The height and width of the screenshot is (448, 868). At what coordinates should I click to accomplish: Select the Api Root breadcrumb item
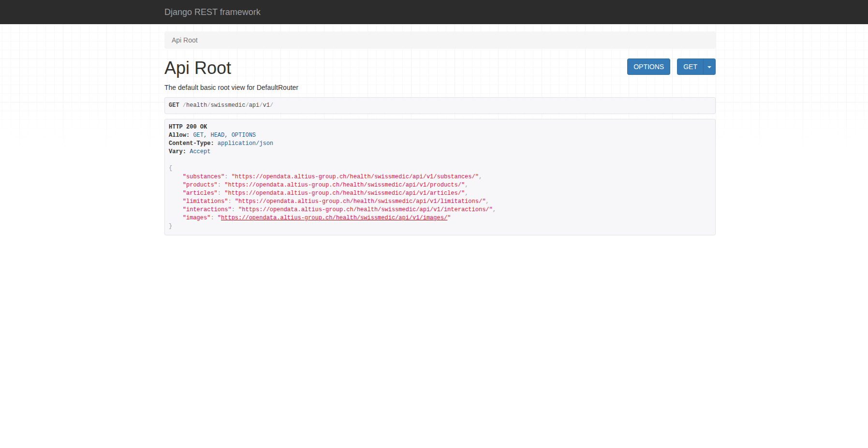click(x=184, y=40)
